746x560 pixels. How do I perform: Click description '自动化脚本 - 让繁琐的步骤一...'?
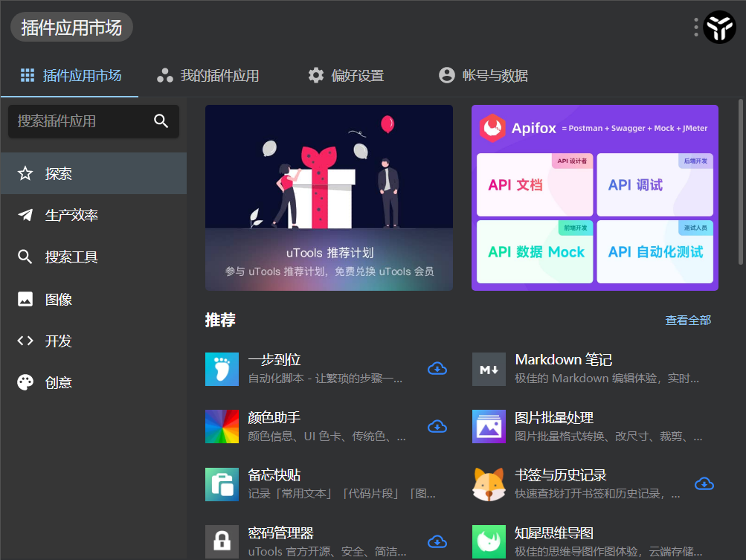pyautogui.click(x=325, y=379)
